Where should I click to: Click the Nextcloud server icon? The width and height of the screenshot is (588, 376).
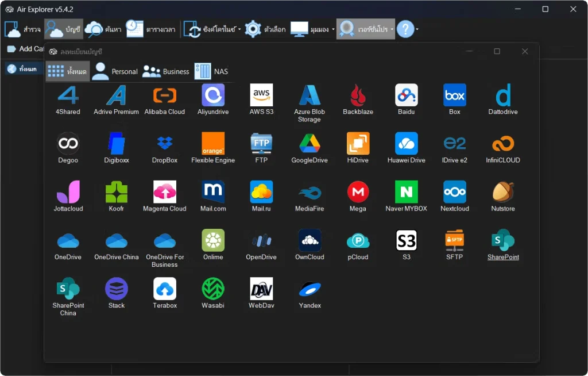[x=454, y=192]
